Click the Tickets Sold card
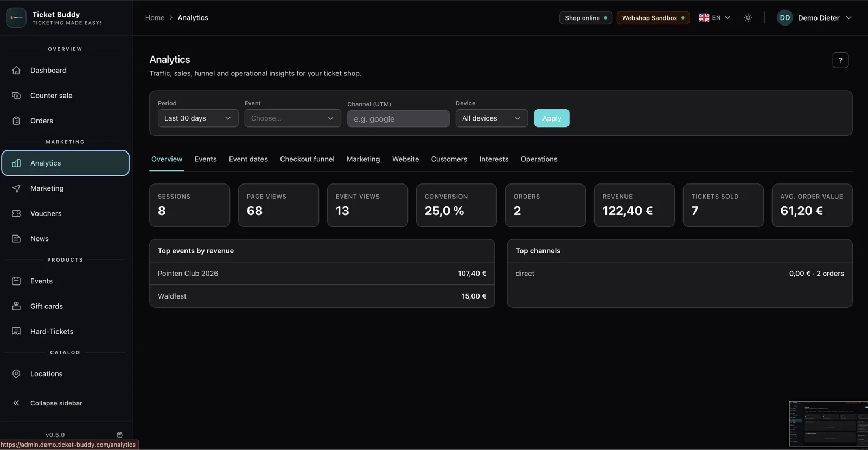868x450 pixels. pos(723,205)
